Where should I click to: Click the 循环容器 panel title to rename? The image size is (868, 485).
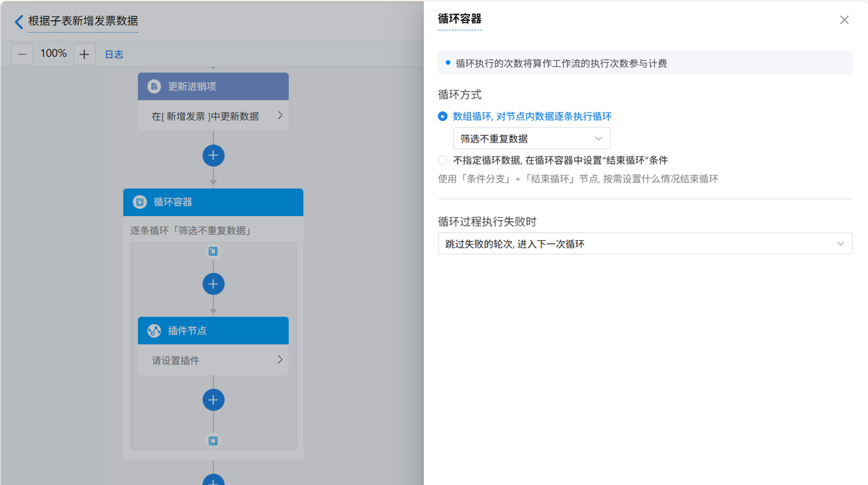point(460,19)
